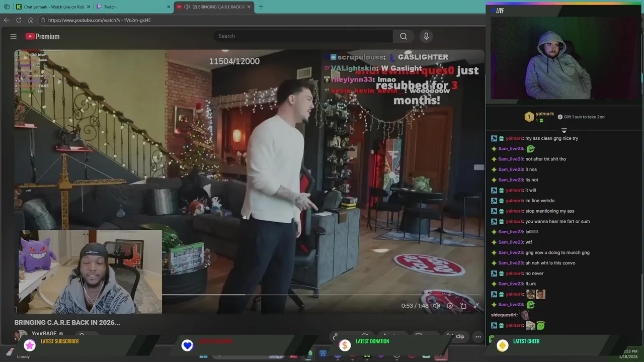Open video player settings gear
644x362 pixels.
(x=450, y=306)
